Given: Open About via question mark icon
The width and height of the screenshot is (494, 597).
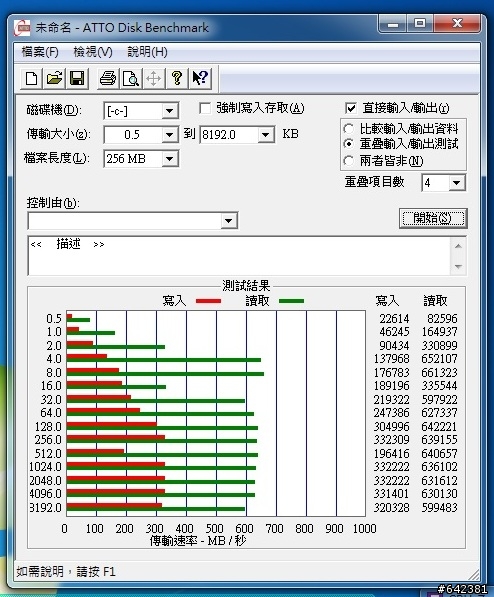Looking at the screenshot, I should (x=177, y=79).
